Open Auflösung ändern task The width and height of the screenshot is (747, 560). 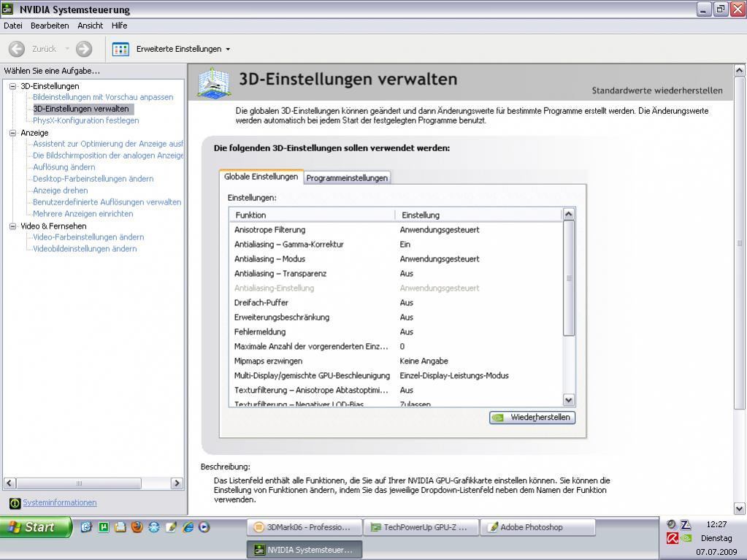64,167
